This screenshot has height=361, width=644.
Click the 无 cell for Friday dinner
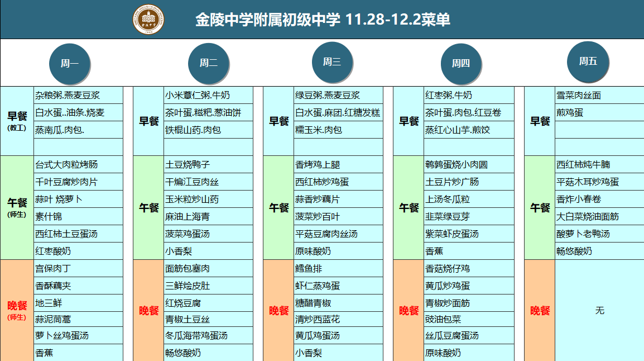tap(599, 310)
